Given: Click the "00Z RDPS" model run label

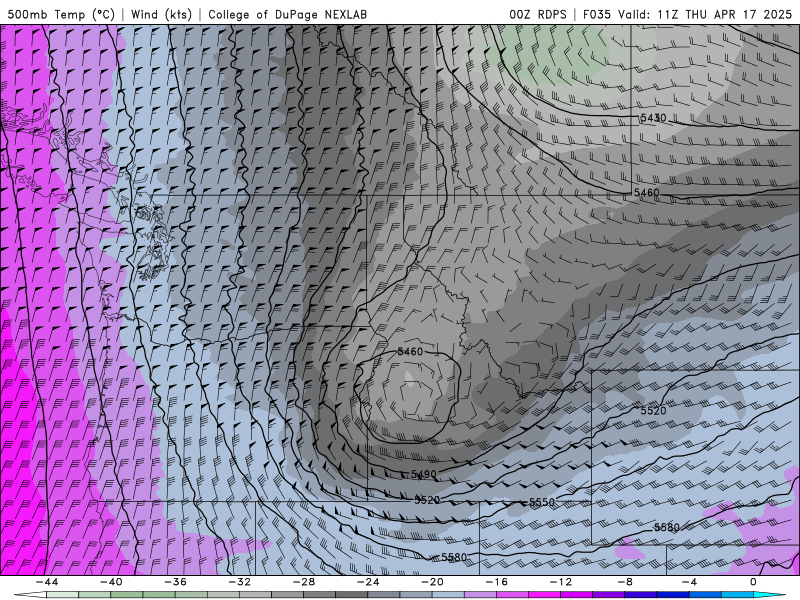Looking at the screenshot, I should point(538,14).
